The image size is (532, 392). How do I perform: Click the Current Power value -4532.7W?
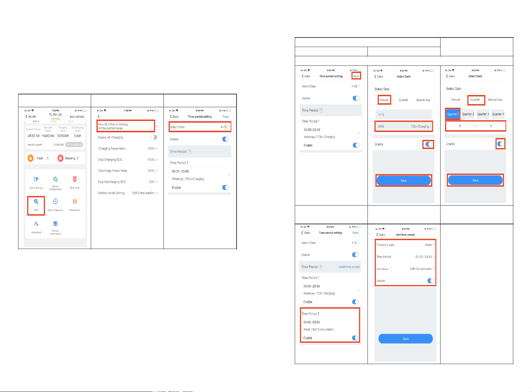[x=33, y=136]
